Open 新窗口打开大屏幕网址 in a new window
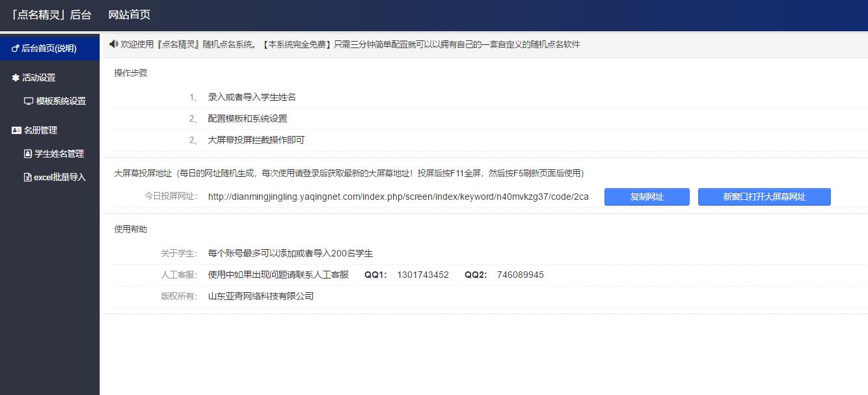 click(x=764, y=197)
